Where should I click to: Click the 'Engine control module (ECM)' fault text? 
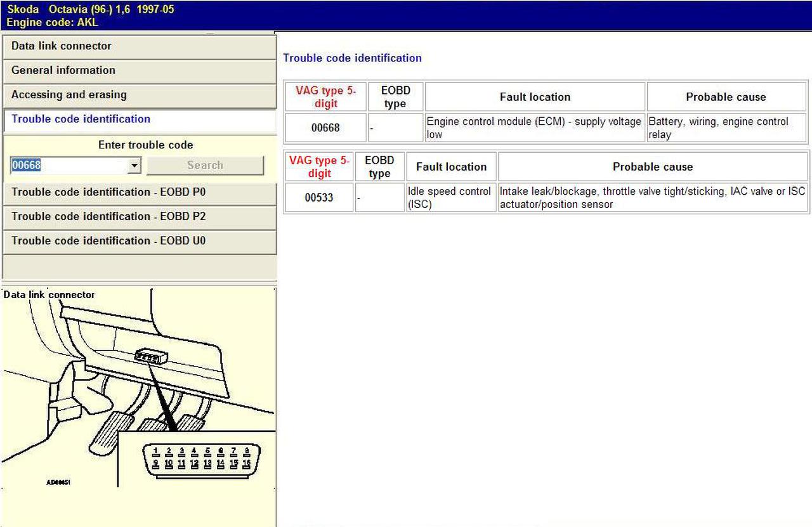coord(534,128)
